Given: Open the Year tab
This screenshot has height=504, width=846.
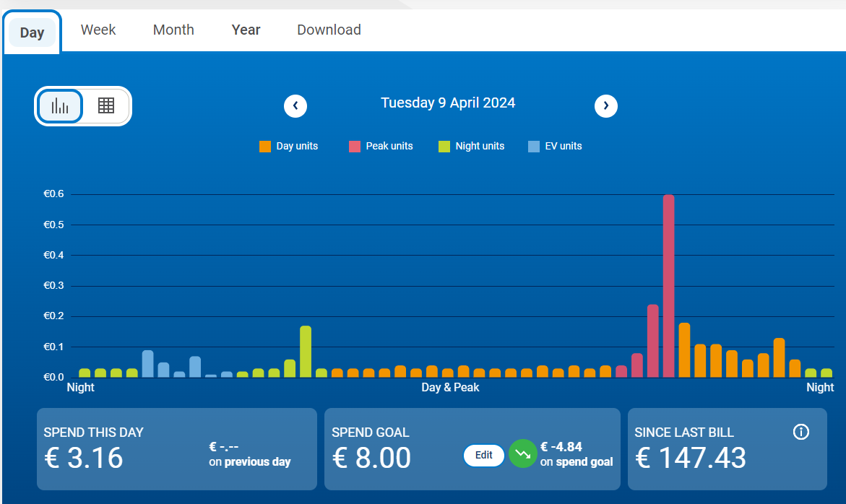Looking at the screenshot, I should [246, 30].
